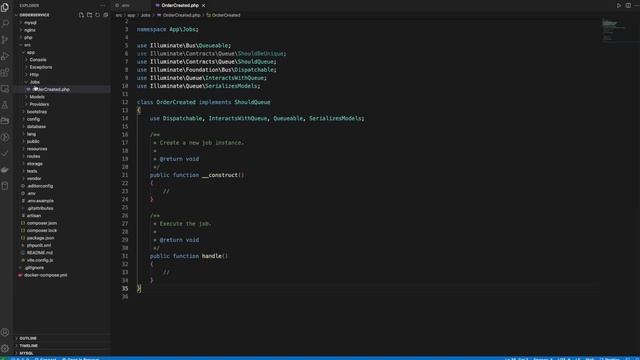Expand the storage folder

click(34, 163)
